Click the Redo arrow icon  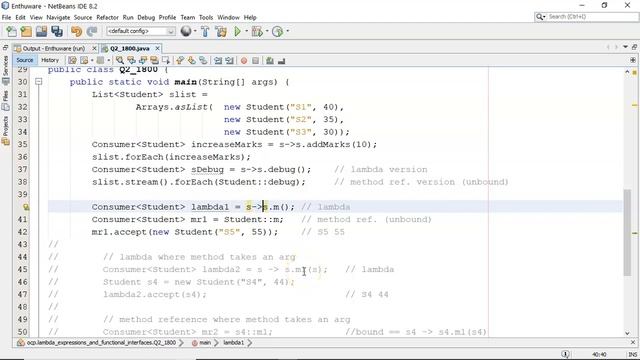pos(92,31)
